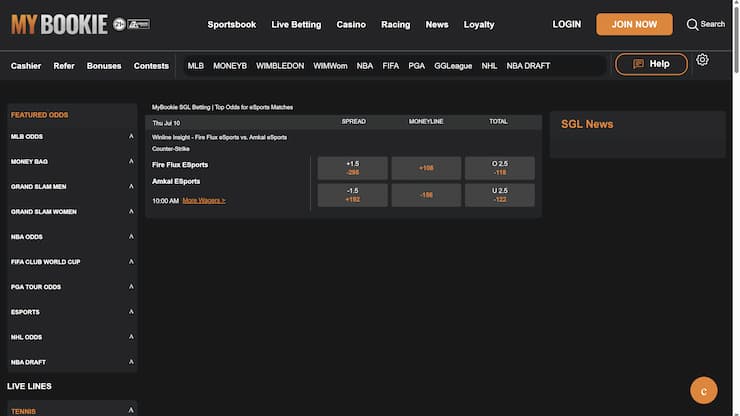Click the JOIN NOW button
Image resolution: width=740 pixels, height=416 pixels.
coord(634,24)
